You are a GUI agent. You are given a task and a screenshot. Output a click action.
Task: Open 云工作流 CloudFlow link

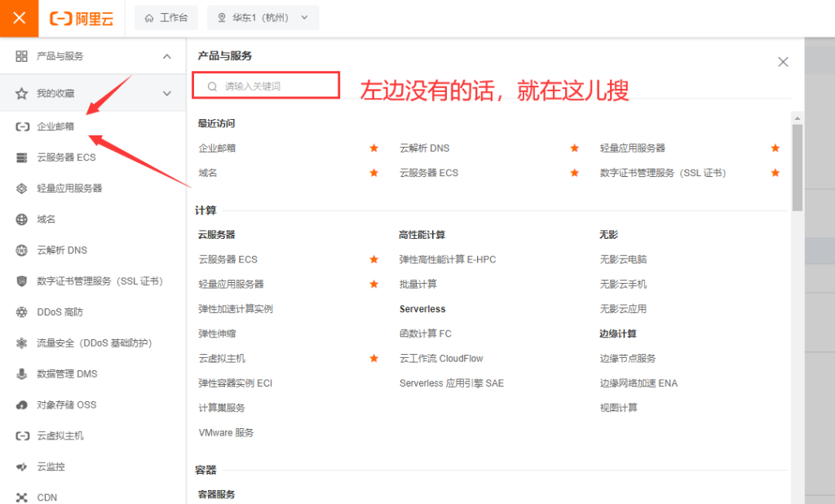pos(441,359)
